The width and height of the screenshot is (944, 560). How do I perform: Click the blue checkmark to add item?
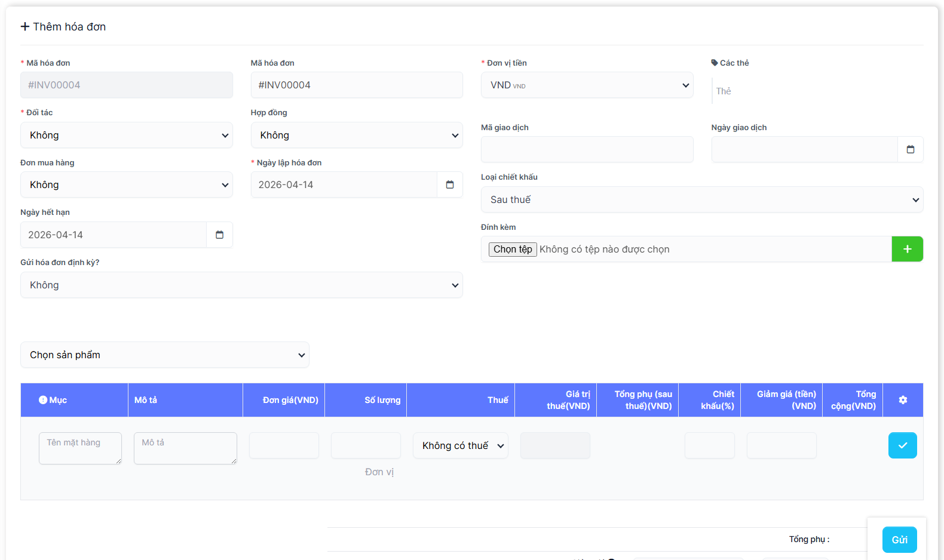coord(902,445)
